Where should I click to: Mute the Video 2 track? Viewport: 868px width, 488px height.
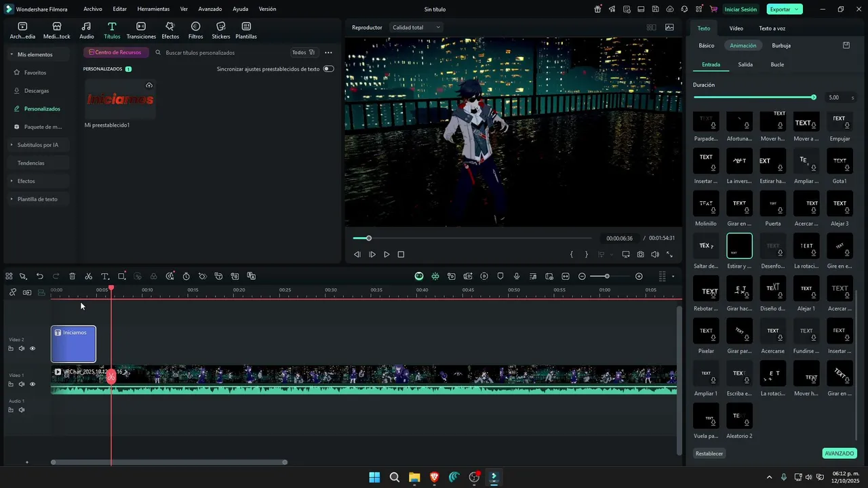tap(22, 348)
